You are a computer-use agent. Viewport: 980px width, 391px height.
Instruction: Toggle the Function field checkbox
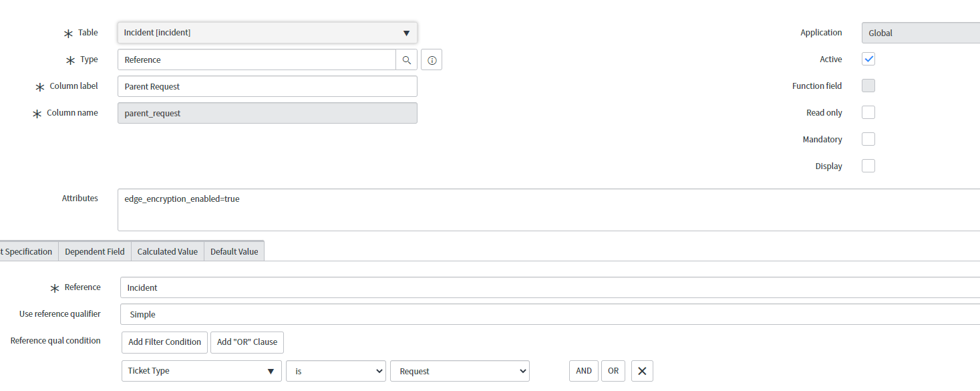[868, 86]
